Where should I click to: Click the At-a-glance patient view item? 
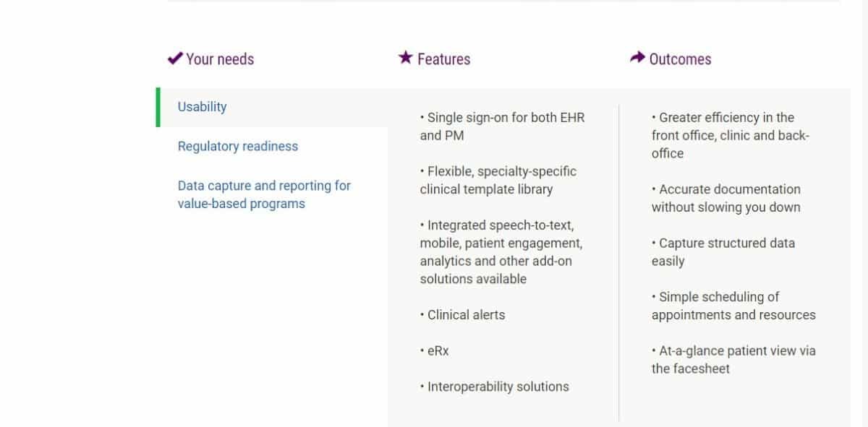point(733,359)
